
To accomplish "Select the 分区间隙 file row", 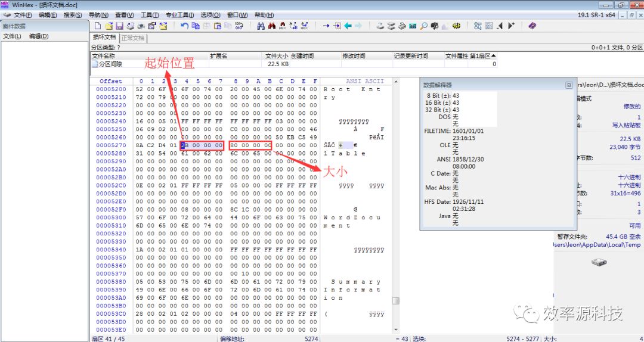I will tap(293, 64).
